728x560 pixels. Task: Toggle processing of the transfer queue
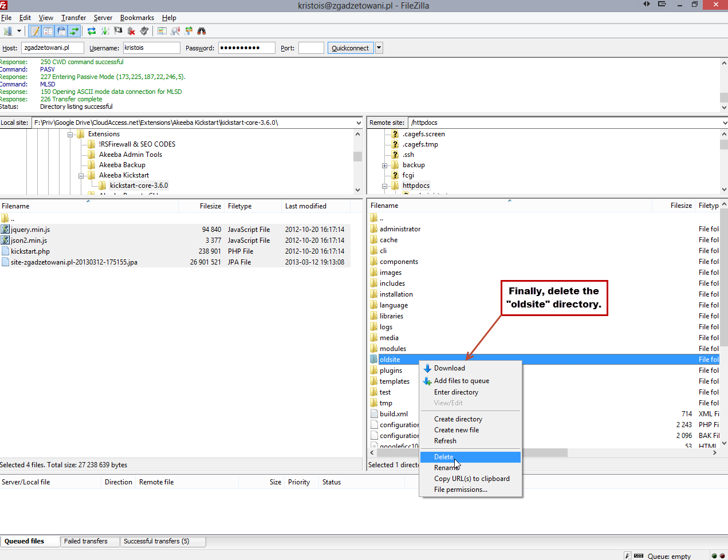tap(105, 31)
